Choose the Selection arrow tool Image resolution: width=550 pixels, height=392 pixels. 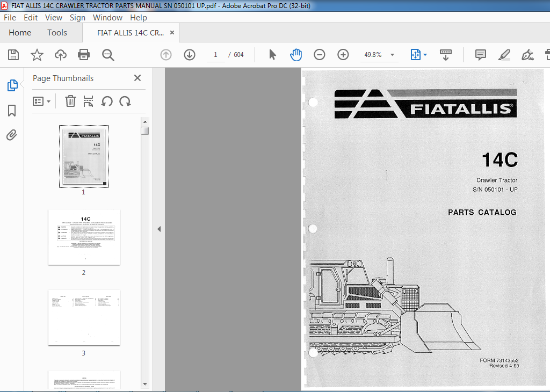pos(272,55)
